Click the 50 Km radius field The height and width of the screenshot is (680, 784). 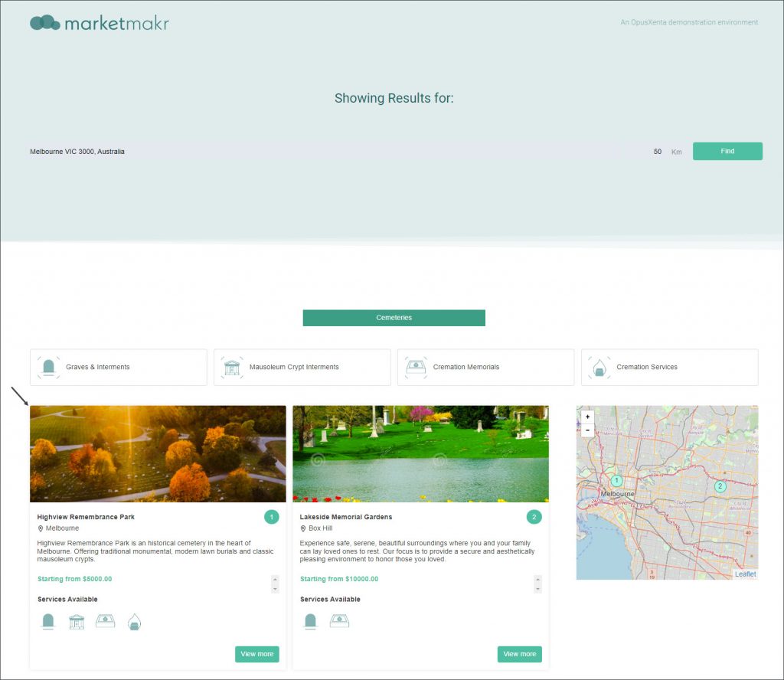coord(658,152)
